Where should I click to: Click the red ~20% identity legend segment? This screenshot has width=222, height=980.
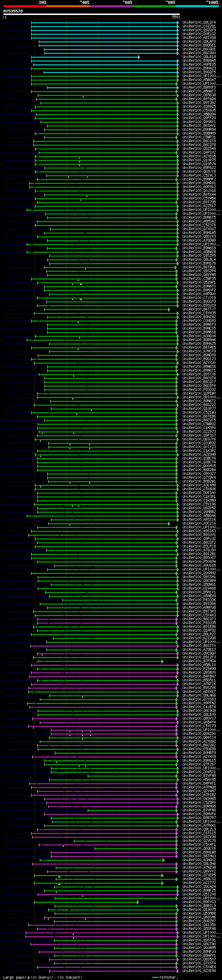(25, 6)
